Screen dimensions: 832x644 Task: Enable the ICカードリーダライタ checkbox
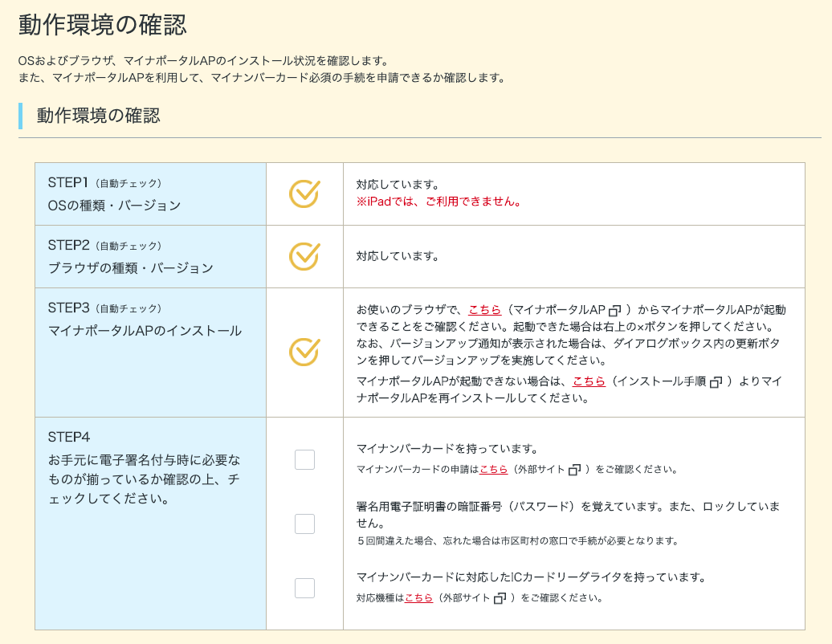pos(304,588)
